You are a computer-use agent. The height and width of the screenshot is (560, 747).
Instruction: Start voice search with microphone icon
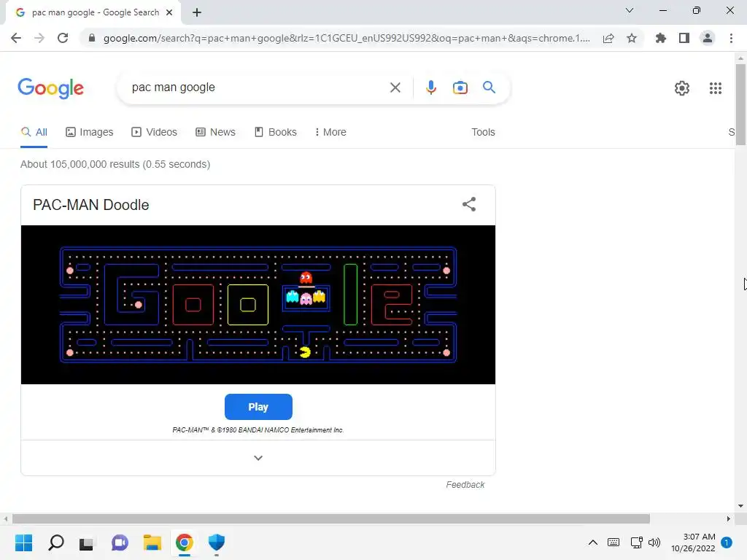[430, 87]
